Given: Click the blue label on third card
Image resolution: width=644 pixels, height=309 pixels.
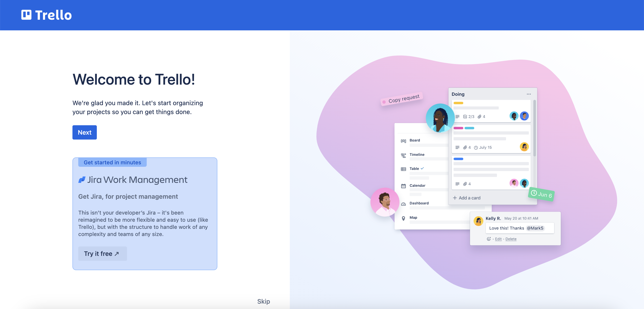Looking at the screenshot, I should click(458, 159).
